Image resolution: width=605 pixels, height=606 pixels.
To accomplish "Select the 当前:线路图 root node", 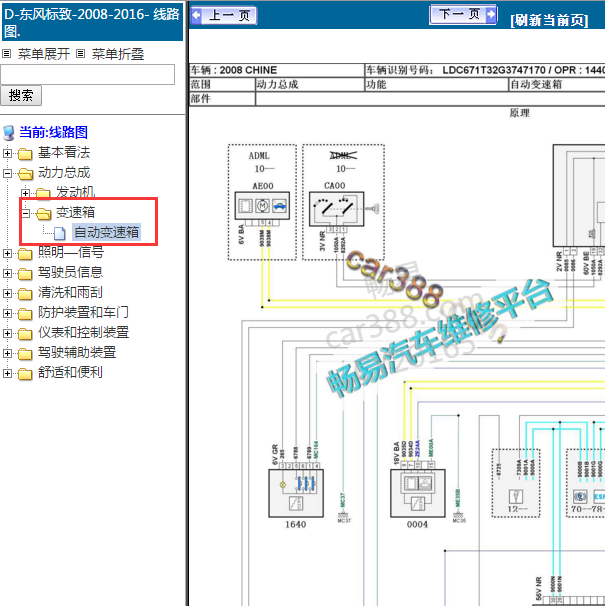I will [53, 132].
